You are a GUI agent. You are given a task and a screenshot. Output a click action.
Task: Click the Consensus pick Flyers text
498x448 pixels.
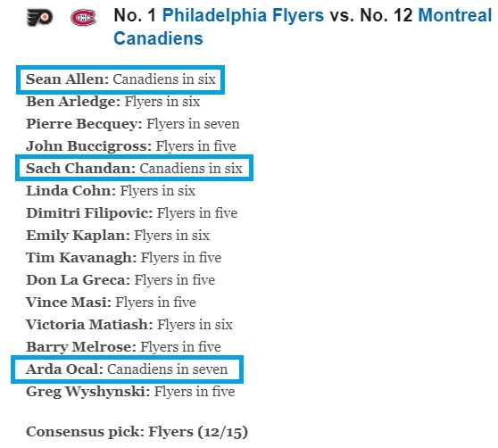[x=137, y=432]
